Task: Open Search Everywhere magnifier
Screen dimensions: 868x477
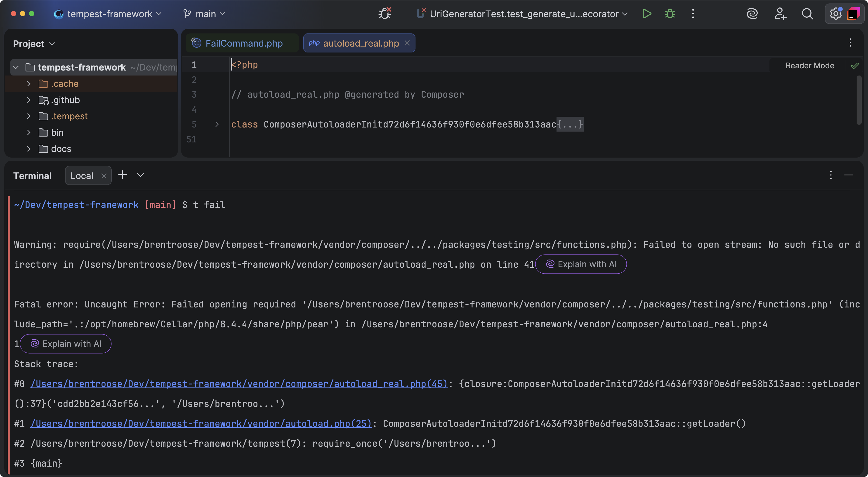Action: 807,14
